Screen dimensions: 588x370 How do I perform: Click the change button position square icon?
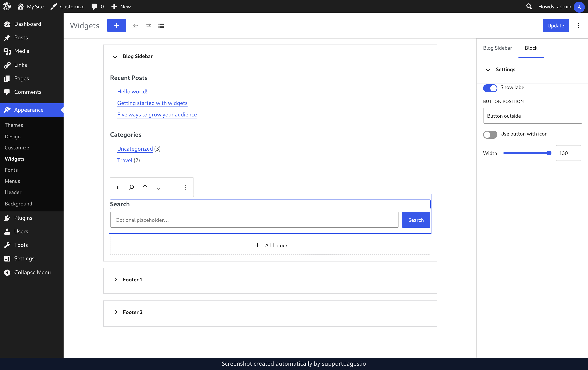172,187
